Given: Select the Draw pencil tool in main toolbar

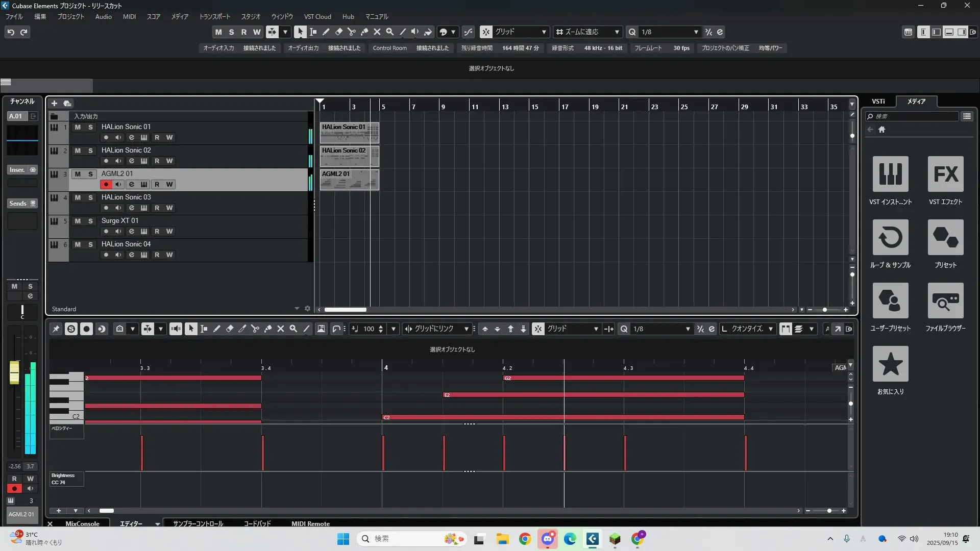Looking at the screenshot, I should (326, 32).
